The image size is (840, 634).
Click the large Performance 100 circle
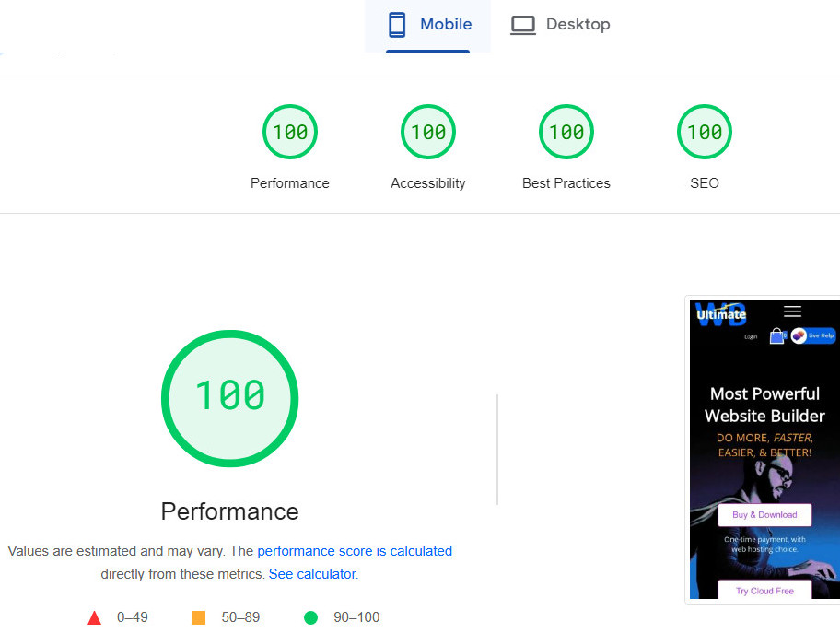coord(229,398)
